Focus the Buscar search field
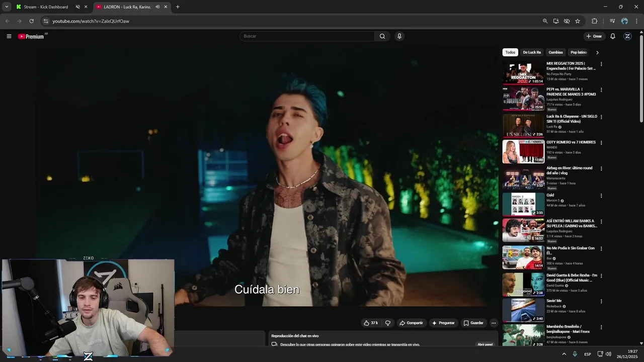Screen dimensions: 644x362 point(307,36)
